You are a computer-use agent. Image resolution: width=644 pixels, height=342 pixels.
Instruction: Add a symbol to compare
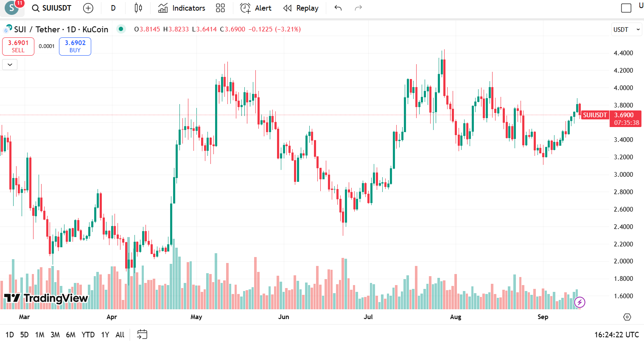(x=88, y=8)
